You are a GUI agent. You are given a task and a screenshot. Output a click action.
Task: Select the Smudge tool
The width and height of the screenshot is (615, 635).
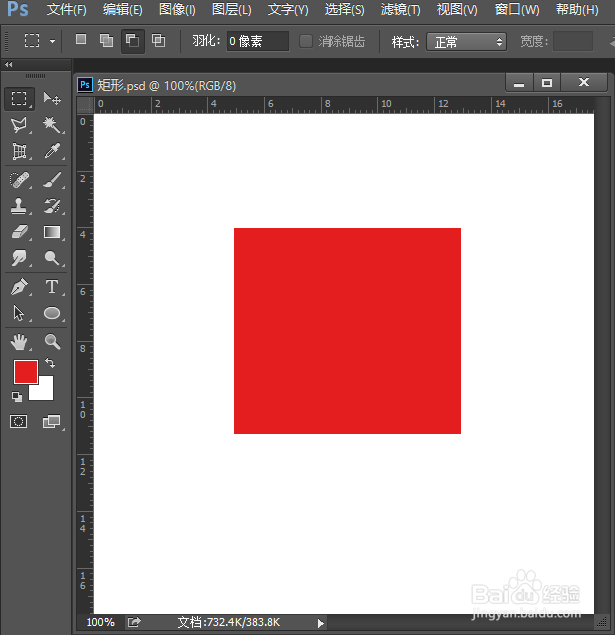pyautogui.click(x=19, y=258)
